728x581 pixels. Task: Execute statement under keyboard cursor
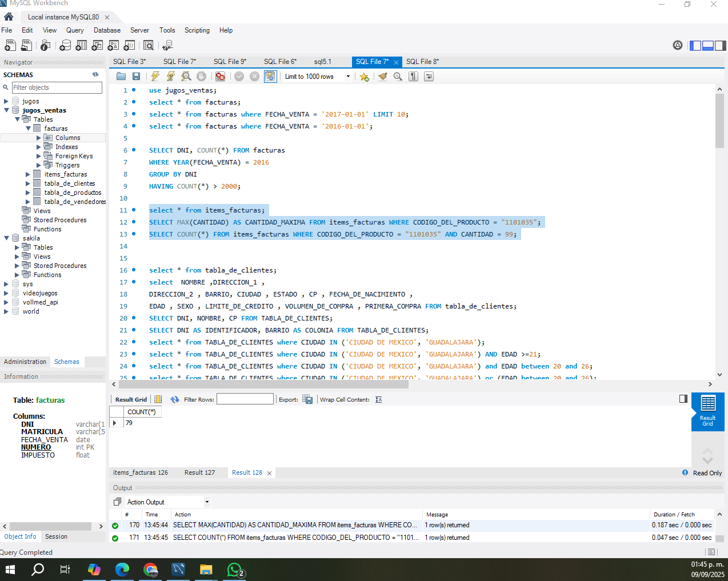(x=170, y=77)
